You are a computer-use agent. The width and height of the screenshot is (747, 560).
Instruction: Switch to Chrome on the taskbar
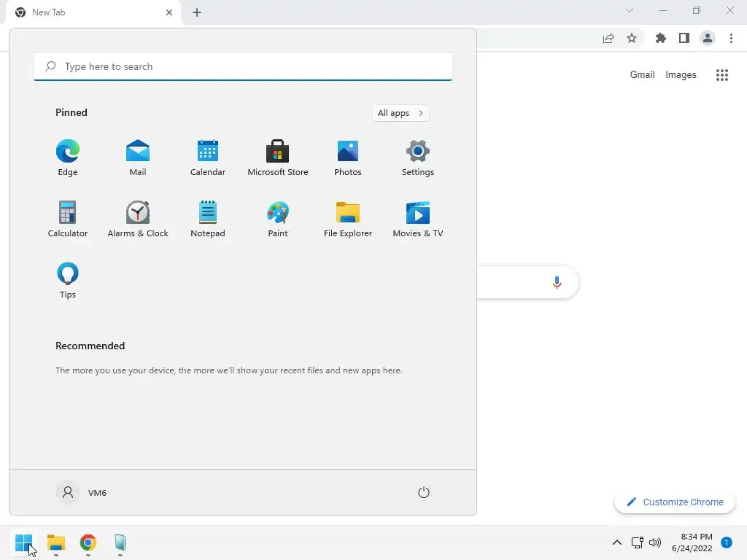pos(88,542)
